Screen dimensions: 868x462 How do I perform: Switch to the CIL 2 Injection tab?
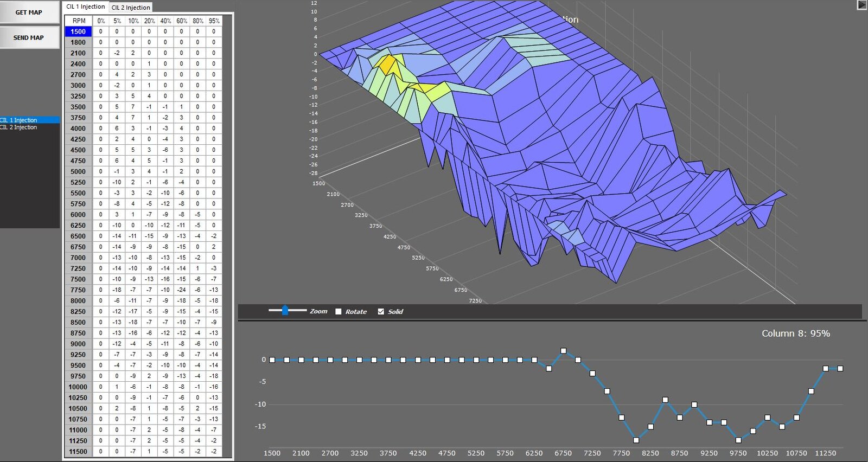pyautogui.click(x=131, y=8)
